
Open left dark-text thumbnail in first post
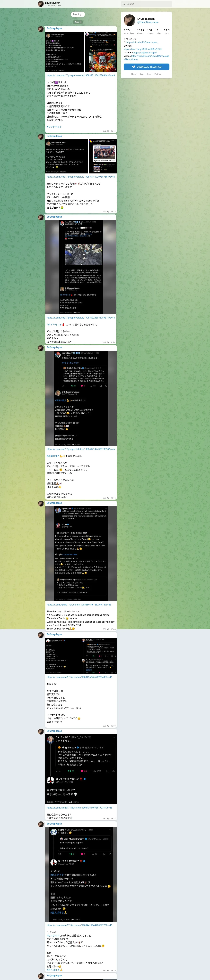tap(65, 52)
